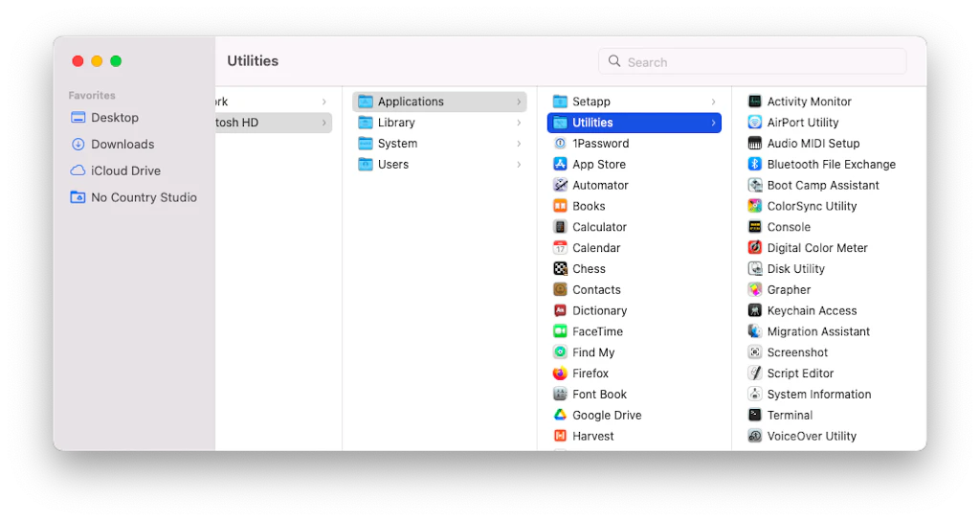Click the Terminal label

click(x=790, y=416)
